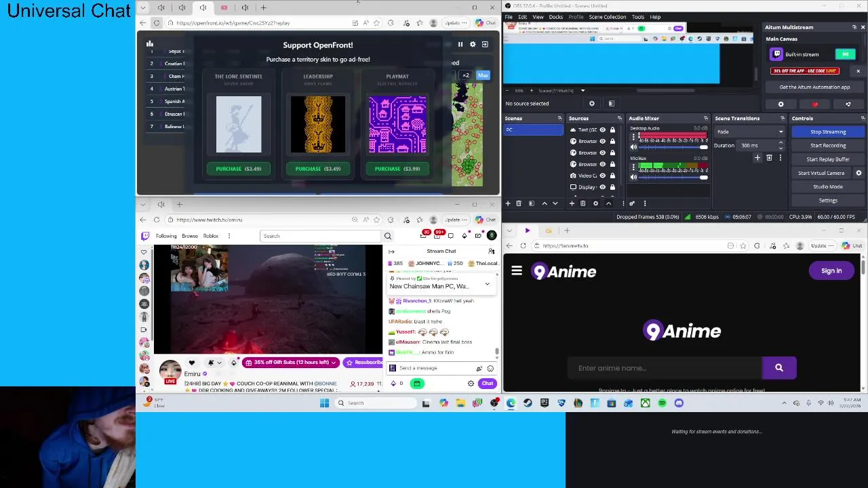Open Twitch profile avatar menu
868x488 pixels.
pyautogui.click(x=492, y=236)
